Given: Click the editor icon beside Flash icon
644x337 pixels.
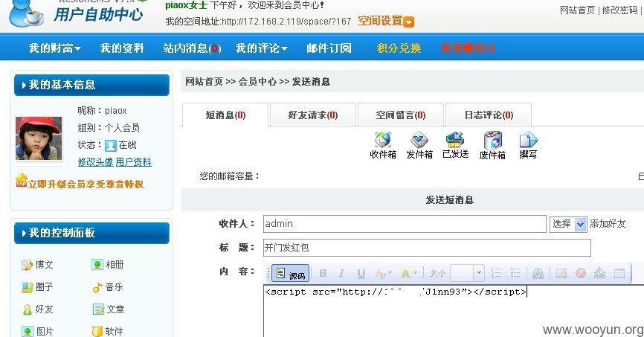Looking at the screenshot, I should (599, 273).
